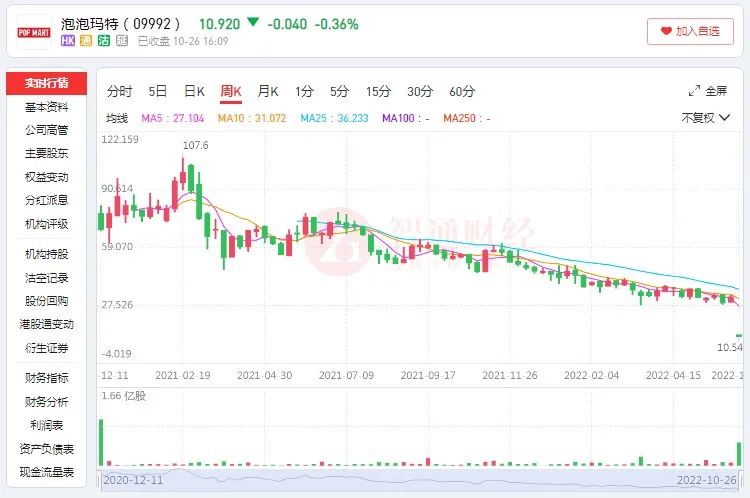The width and height of the screenshot is (750, 498).
Task: Open 港股通变动 in the sidebar
Action: coord(46,324)
